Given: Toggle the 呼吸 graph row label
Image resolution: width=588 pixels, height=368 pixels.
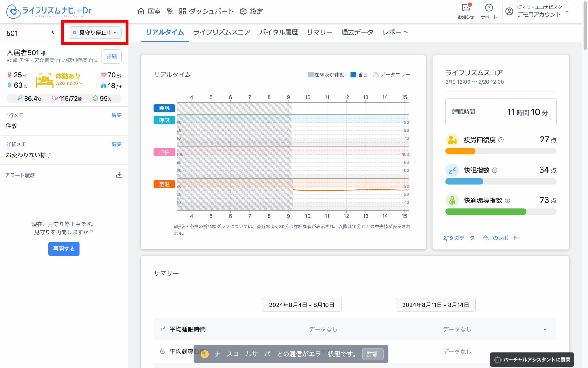Looking at the screenshot, I should pos(164,120).
